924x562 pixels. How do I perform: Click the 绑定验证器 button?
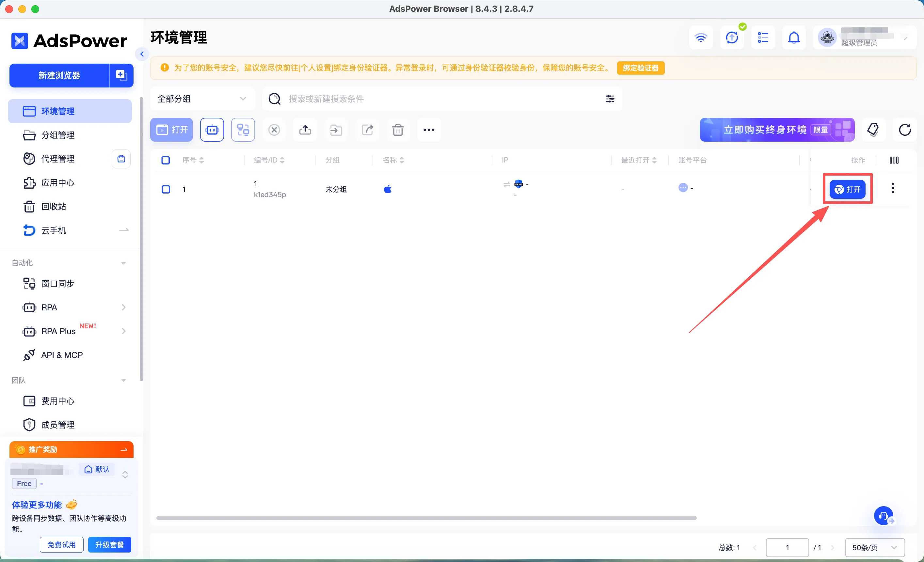click(x=641, y=68)
